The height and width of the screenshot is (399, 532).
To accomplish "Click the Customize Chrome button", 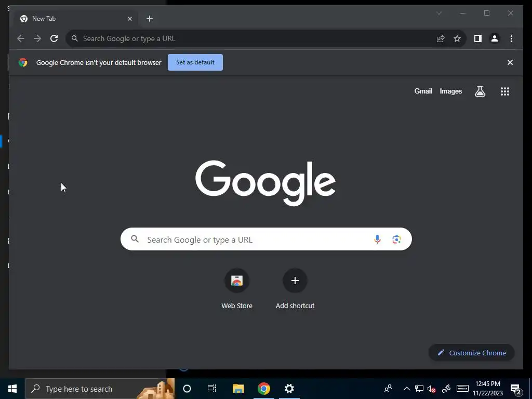I will coord(471,353).
